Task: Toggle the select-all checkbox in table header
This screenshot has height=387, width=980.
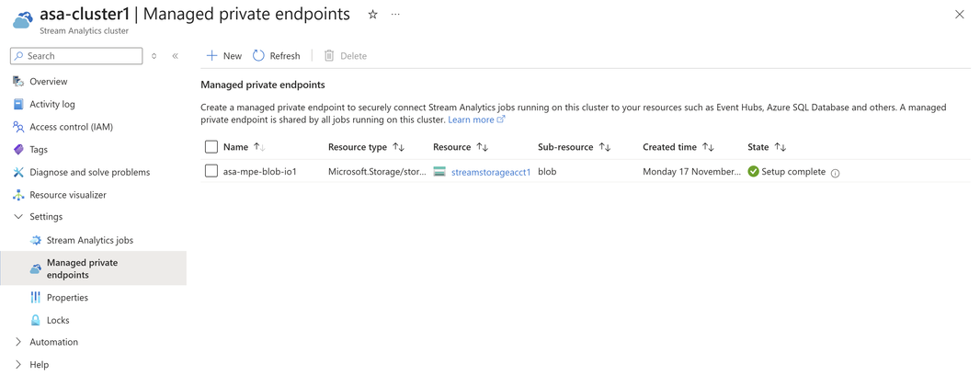Action: coord(211,147)
